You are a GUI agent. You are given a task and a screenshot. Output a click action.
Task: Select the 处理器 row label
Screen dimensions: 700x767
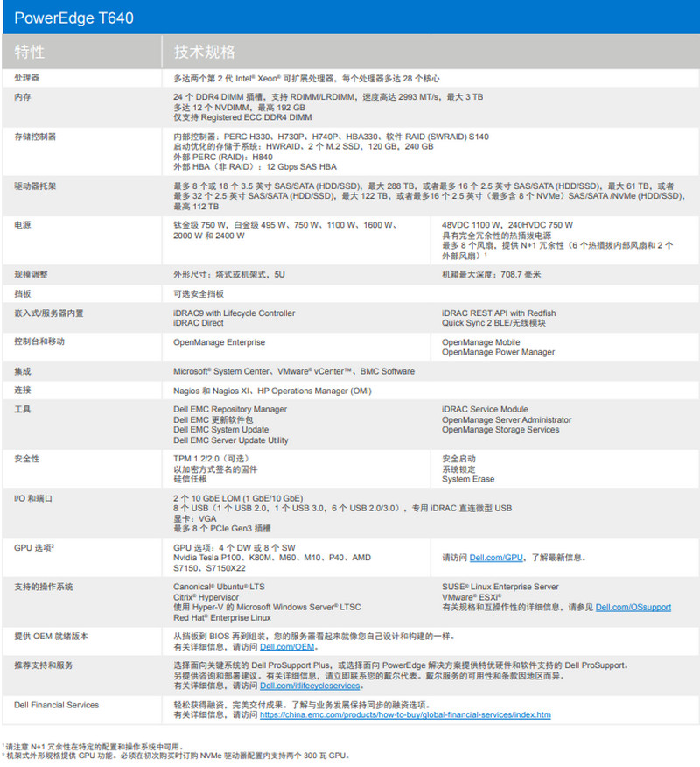point(26,78)
